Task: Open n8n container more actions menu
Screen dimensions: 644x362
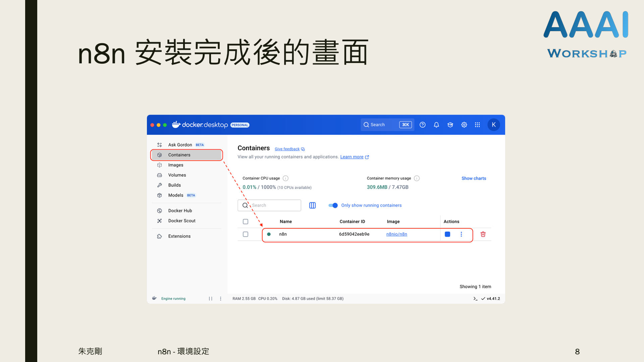Action: (461, 234)
